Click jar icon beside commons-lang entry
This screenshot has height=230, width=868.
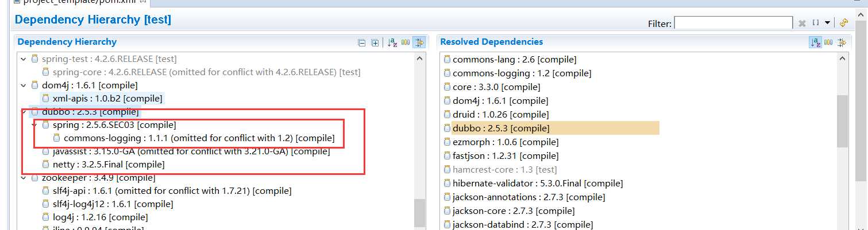click(x=447, y=60)
